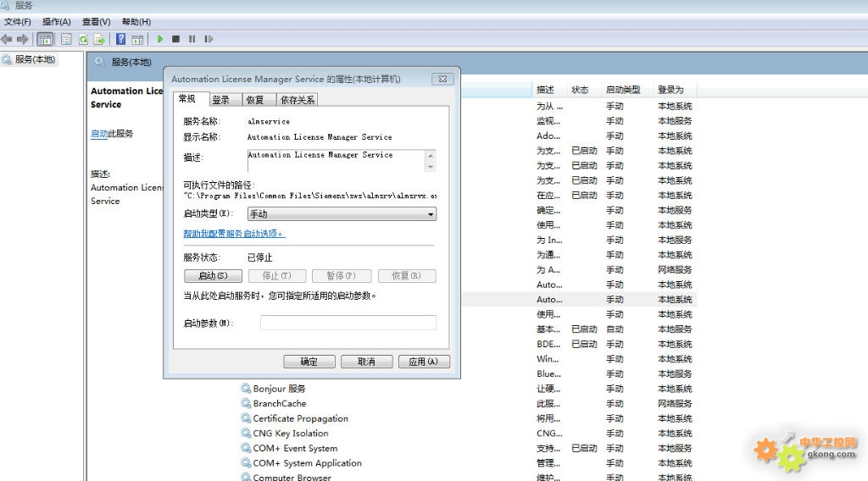Click the 取消 button

(366, 362)
